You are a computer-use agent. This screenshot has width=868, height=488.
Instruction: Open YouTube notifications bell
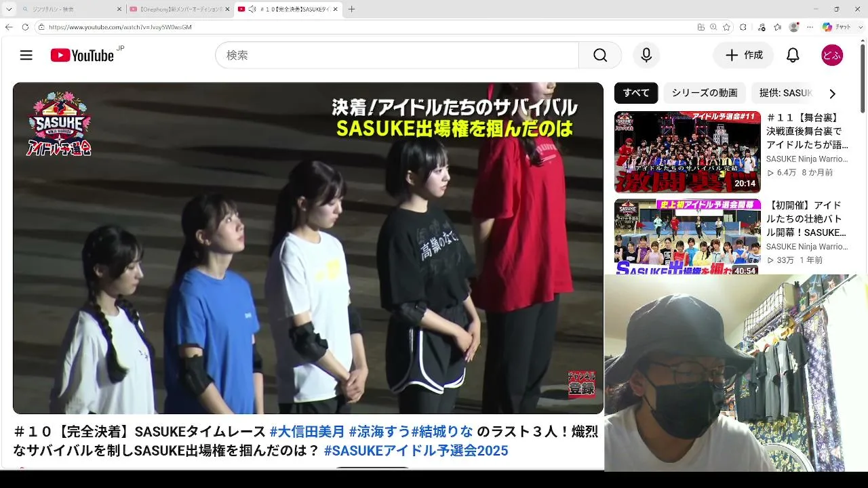tap(793, 56)
